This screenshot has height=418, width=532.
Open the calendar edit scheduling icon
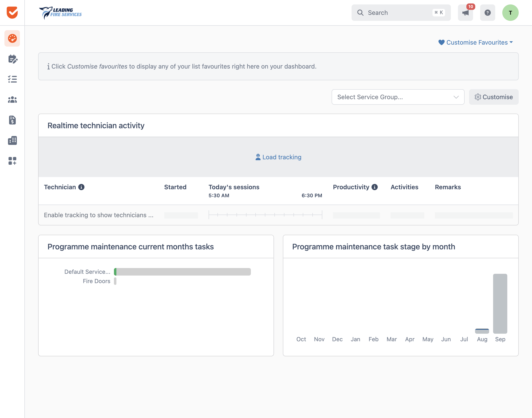(x=12, y=59)
